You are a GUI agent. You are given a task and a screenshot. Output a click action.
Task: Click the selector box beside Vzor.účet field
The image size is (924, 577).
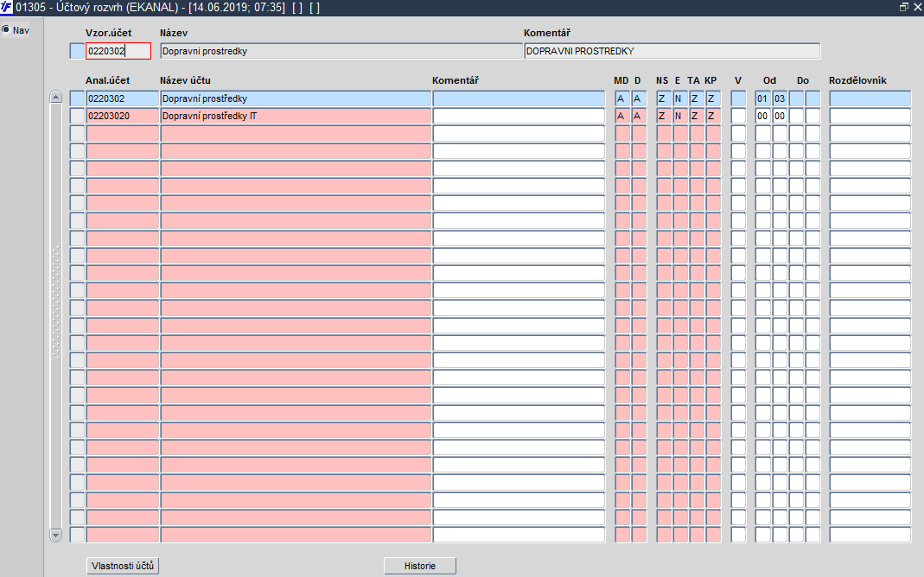pos(77,51)
